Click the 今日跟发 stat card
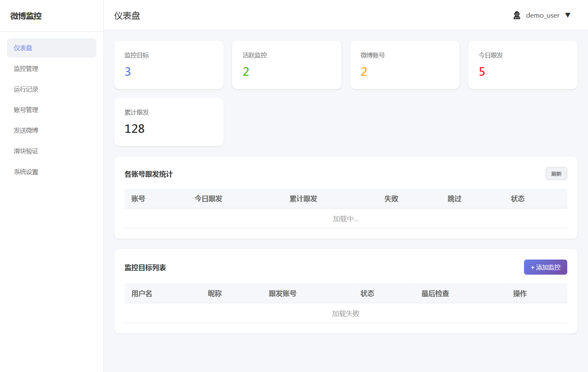The image size is (588, 372). [x=523, y=65]
